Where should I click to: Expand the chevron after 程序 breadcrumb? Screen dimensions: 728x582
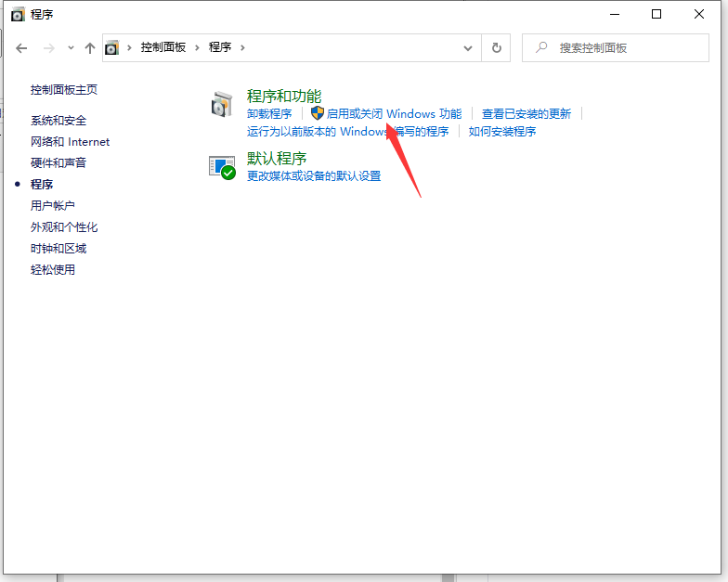click(x=243, y=47)
